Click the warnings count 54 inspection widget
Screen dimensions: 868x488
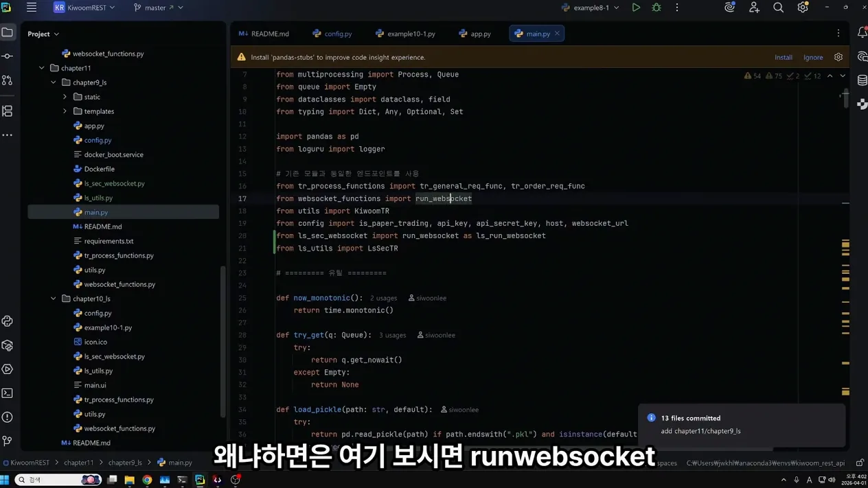point(753,75)
